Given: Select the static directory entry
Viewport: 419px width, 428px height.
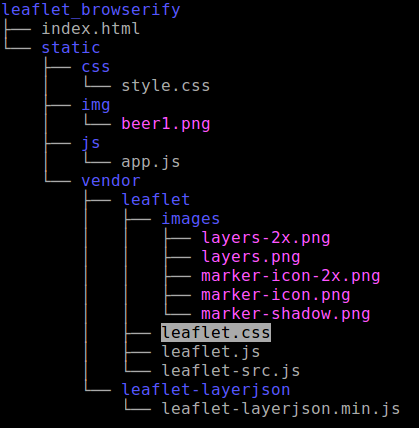Looking at the screenshot, I should (71, 48).
